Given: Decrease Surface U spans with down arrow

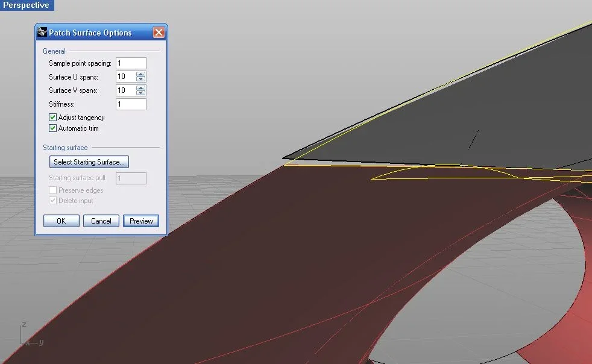Looking at the screenshot, I should pos(141,80).
